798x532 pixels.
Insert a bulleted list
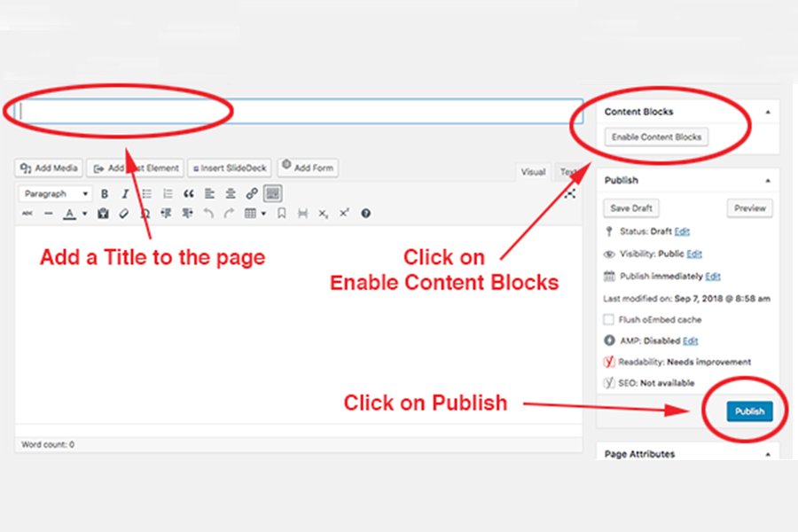(146, 194)
